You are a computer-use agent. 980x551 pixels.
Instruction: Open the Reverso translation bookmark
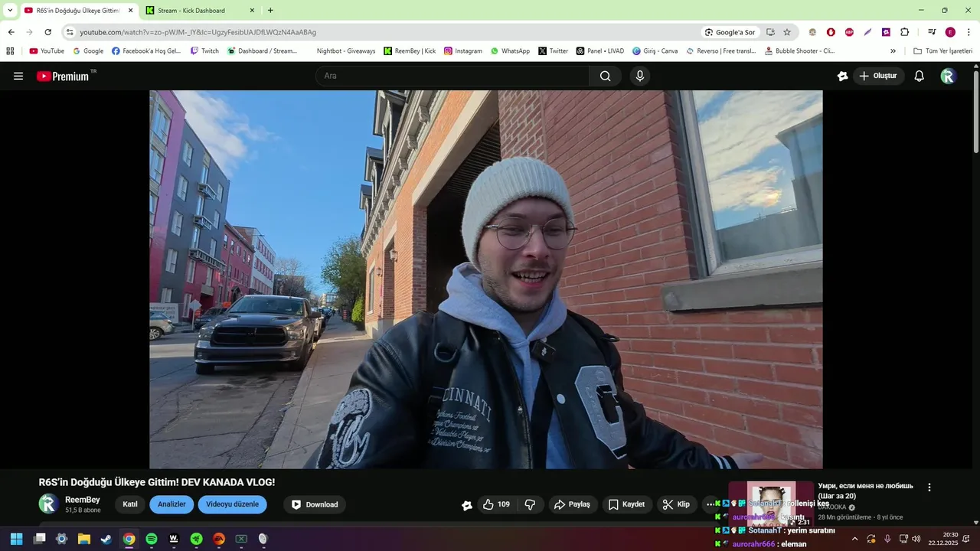(x=720, y=51)
